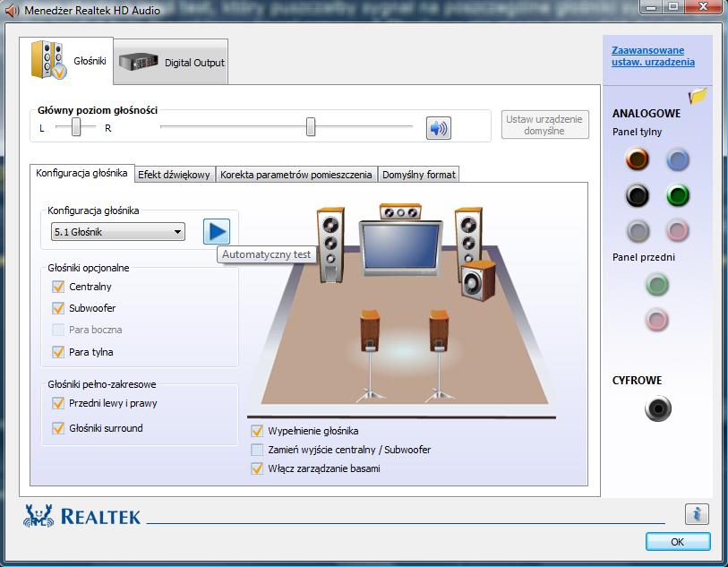Click the green front panel jack
Viewport: 728px width, 567px height.
[657, 285]
